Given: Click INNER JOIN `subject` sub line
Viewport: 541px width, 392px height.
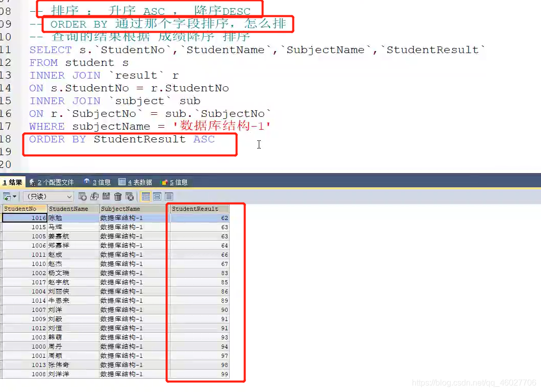Looking at the screenshot, I should [x=115, y=101].
